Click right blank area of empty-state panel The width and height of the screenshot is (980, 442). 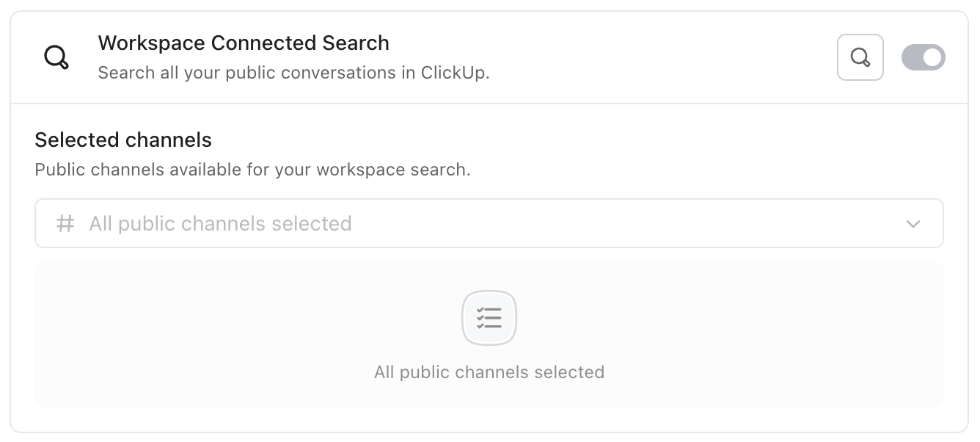point(792,334)
